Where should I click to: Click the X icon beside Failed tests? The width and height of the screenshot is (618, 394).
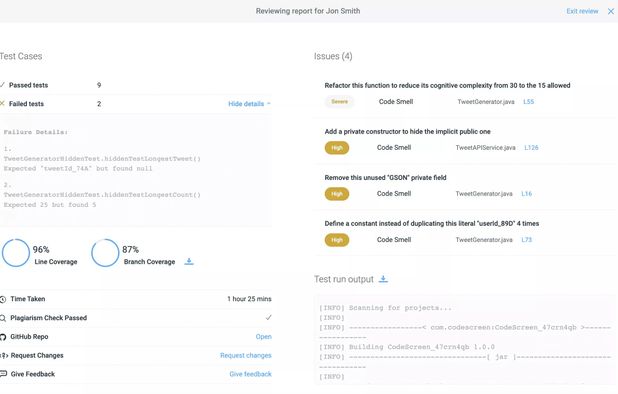(2, 104)
